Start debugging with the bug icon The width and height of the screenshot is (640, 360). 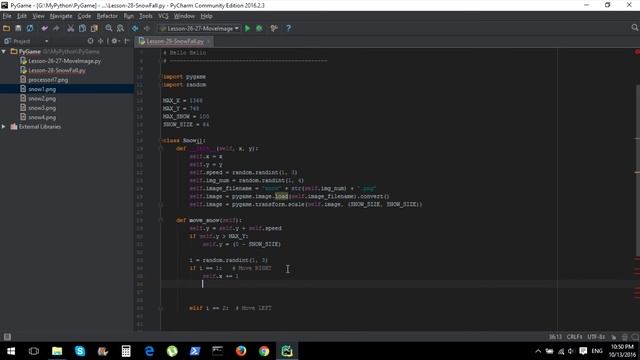tap(259, 28)
